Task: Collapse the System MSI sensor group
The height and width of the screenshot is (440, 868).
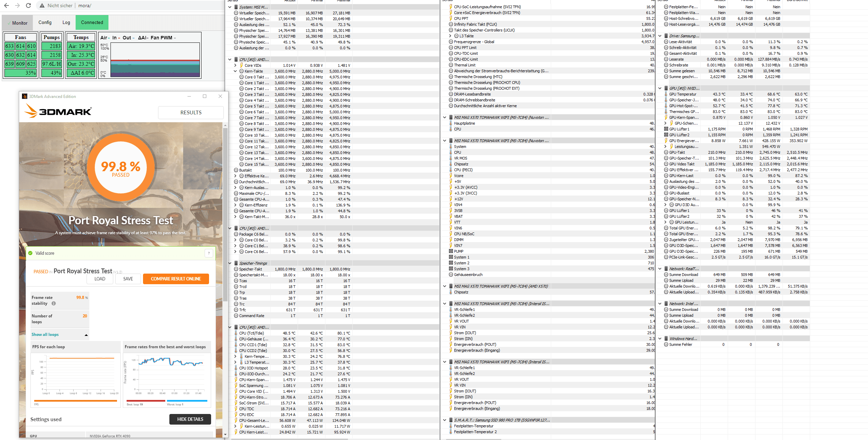Action: (x=230, y=7)
